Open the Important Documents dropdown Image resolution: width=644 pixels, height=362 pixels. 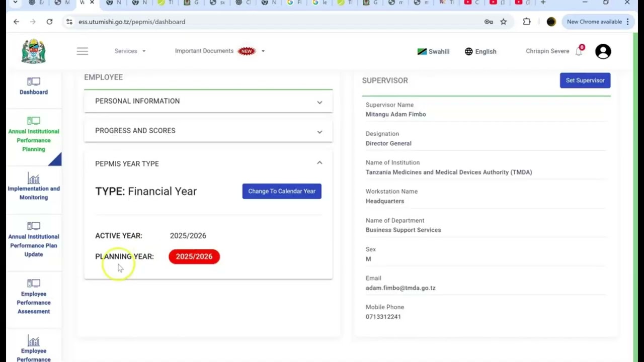click(x=220, y=51)
